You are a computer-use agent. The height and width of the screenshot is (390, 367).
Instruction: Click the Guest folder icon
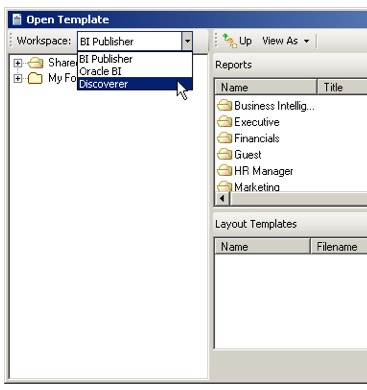(224, 154)
